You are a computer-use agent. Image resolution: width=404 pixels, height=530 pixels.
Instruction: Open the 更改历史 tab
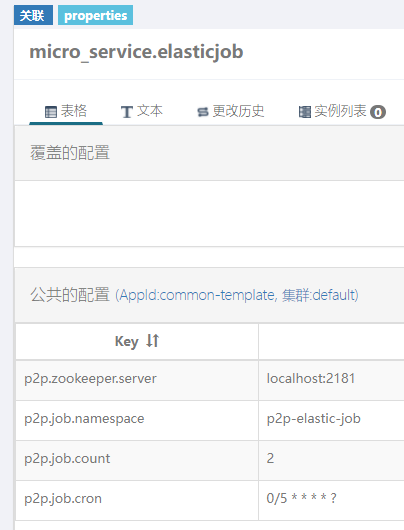[x=231, y=111]
